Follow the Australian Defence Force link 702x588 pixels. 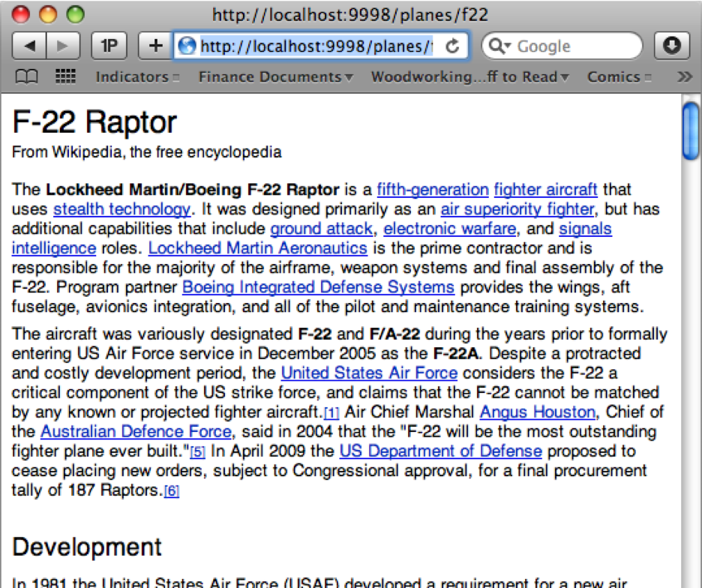136,432
